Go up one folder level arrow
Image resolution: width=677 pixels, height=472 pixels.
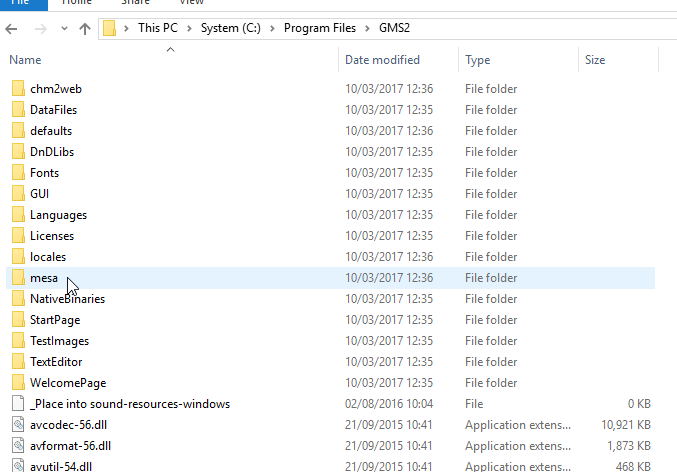point(85,29)
